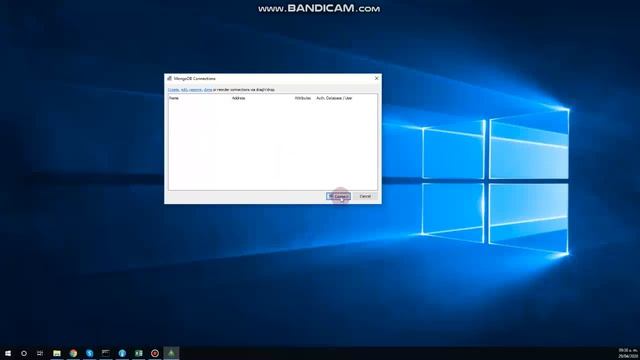Launch Google Chrome from the taskbar
The image size is (640, 360).
point(73,353)
